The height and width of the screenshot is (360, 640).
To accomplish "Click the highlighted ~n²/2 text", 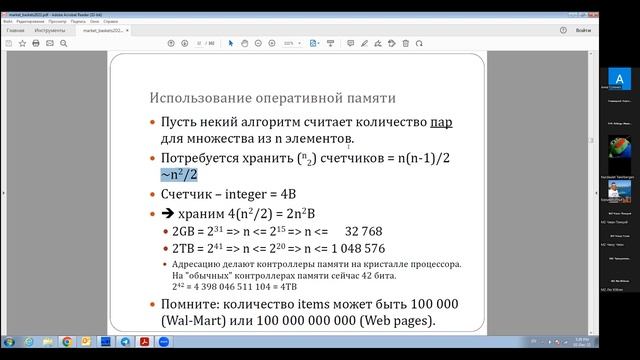I will point(179,175).
